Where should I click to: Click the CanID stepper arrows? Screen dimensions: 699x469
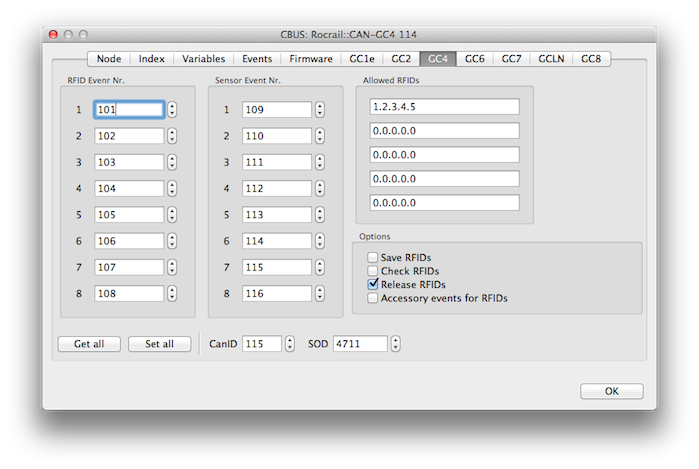[x=290, y=343]
